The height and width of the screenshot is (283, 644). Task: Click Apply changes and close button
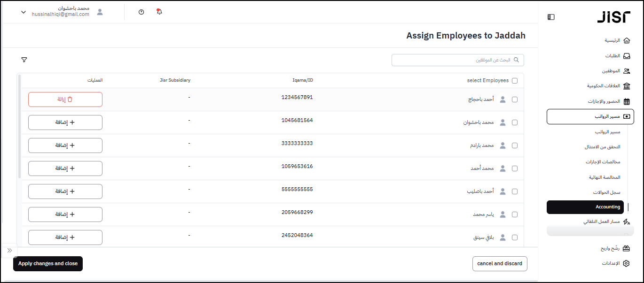click(48, 264)
